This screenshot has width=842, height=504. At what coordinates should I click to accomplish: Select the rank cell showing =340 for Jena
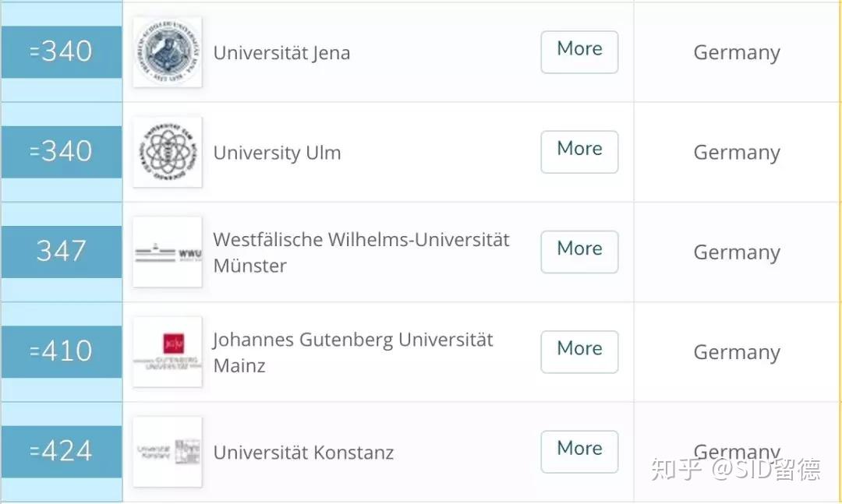tap(61, 52)
